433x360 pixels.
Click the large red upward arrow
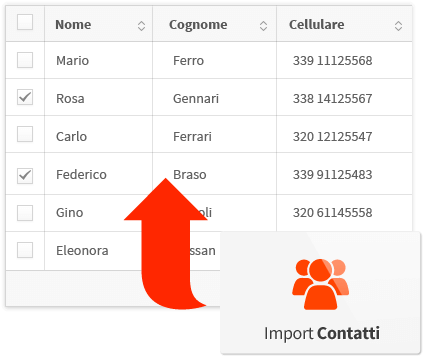click(x=166, y=244)
